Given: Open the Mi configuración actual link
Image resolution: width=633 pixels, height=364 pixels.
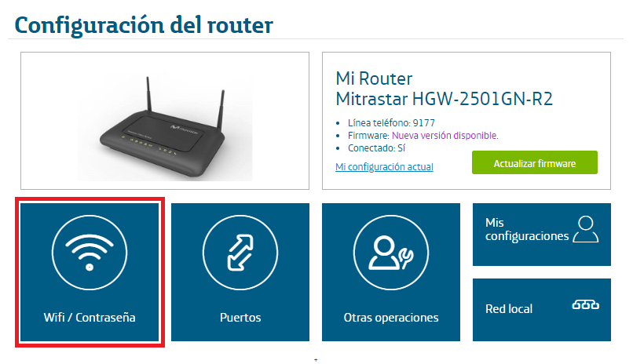Looking at the screenshot, I should coord(384,167).
